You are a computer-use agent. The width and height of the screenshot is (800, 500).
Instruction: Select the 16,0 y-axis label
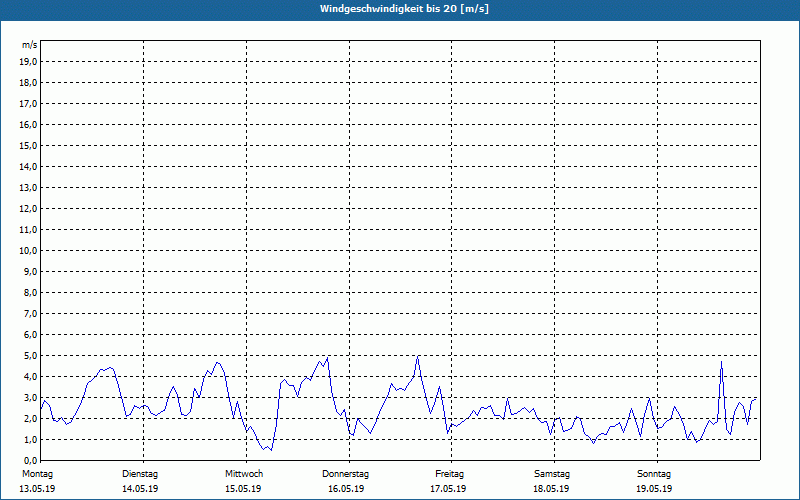coord(28,124)
